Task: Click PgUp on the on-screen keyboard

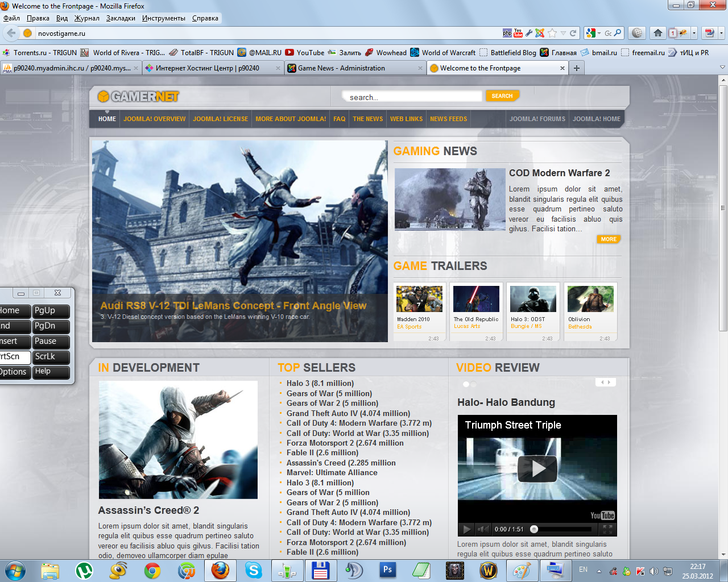Action: pyautogui.click(x=51, y=311)
